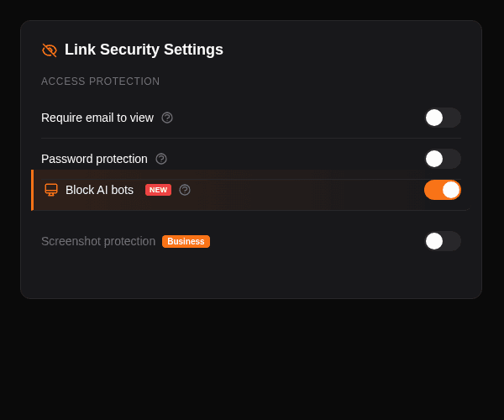Click the Password protection label
The height and width of the screenshot is (420, 504).
pos(94,159)
